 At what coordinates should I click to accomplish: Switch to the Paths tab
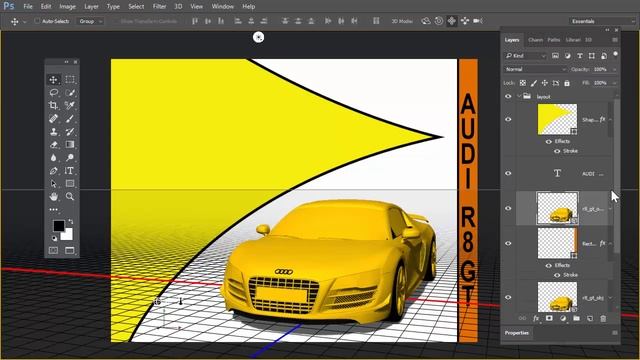[553, 40]
